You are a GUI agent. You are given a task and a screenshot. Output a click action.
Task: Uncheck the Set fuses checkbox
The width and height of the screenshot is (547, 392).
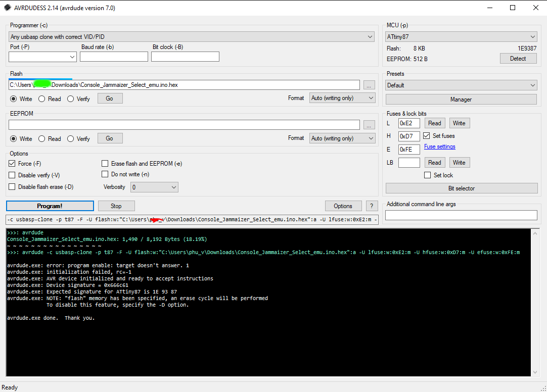click(x=427, y=135)
